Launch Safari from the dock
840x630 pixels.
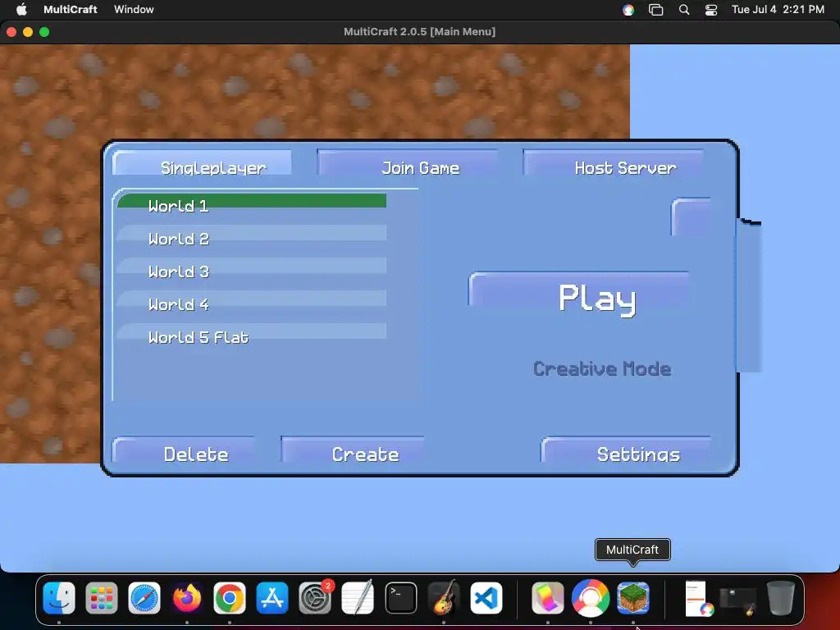click(144, 598)
